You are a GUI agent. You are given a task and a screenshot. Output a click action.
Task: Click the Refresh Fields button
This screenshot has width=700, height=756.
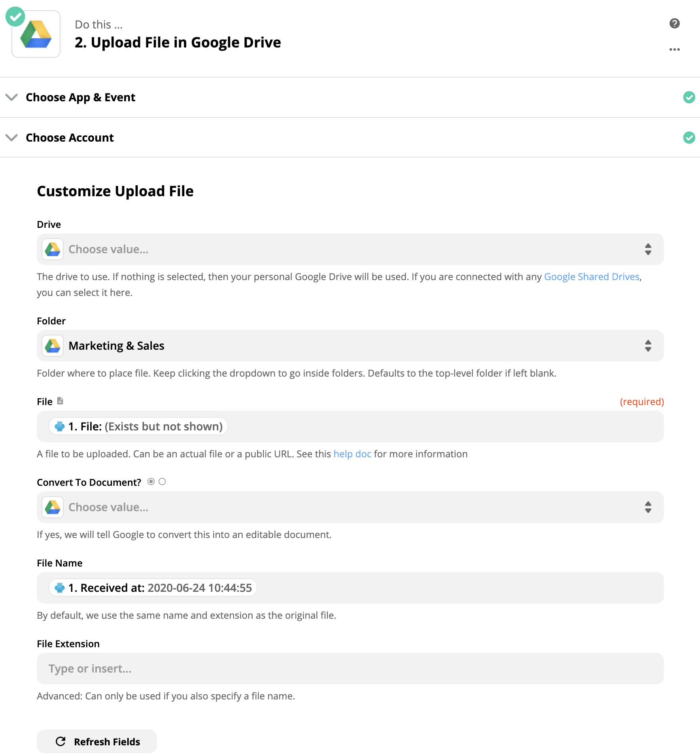point(97,741)
